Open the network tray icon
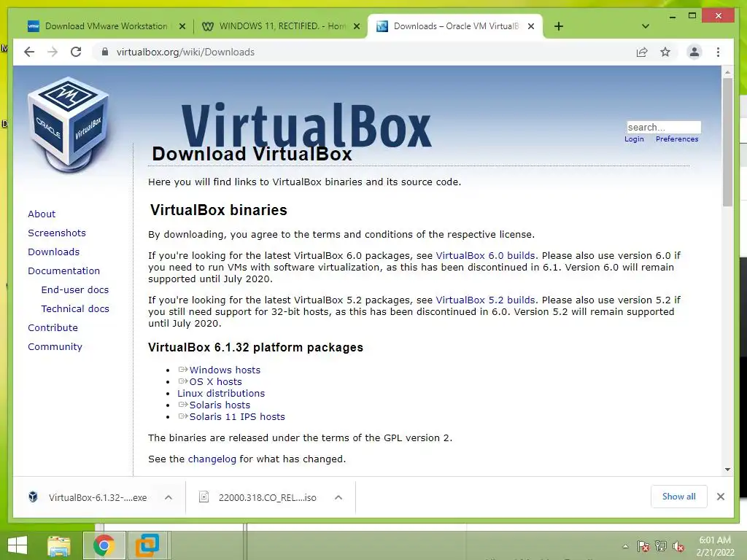This screenshot has height=560, width=747. tap(661, 546)
